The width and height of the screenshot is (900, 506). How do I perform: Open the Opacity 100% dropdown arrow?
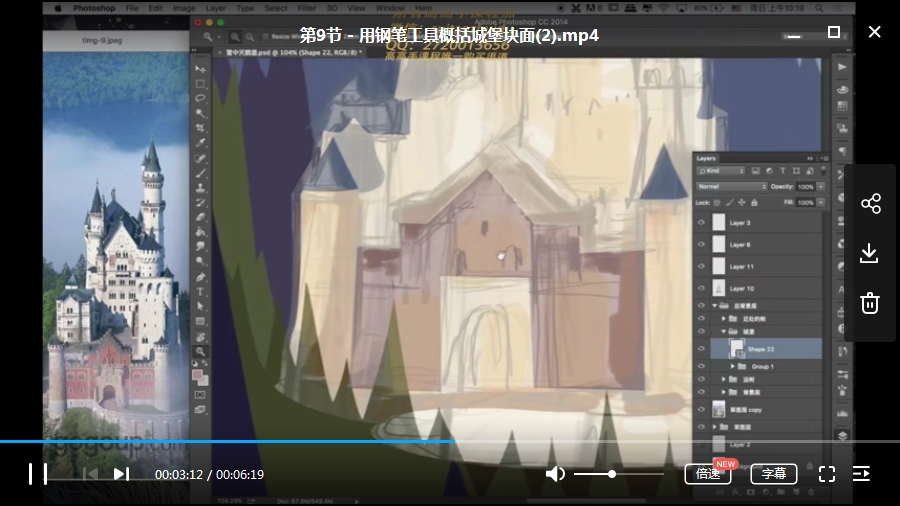821,186
